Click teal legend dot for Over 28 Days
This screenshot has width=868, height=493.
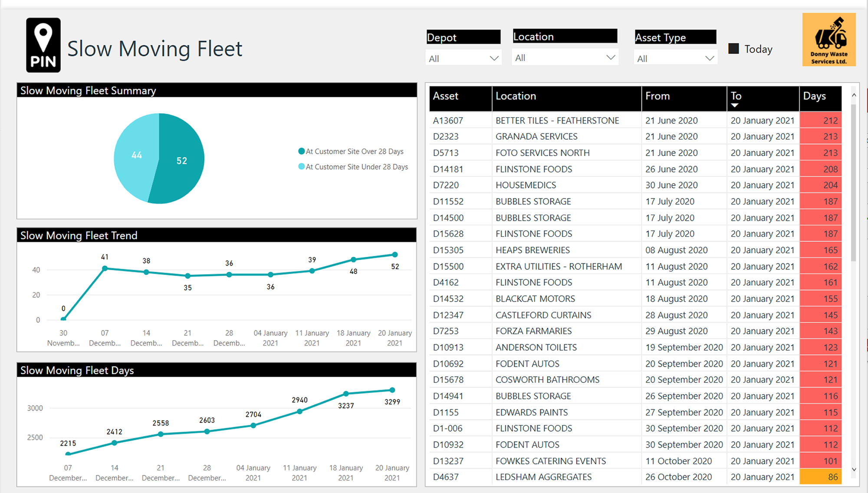pos(301,151)
